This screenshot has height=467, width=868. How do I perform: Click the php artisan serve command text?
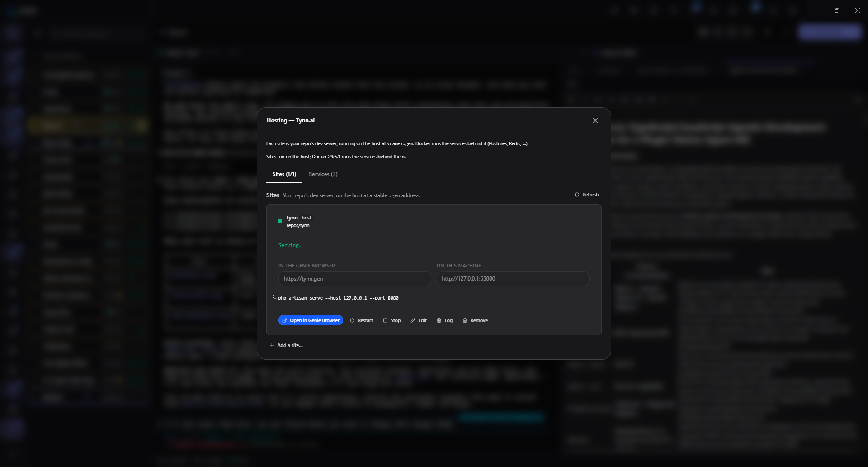(x=338, y=298)
